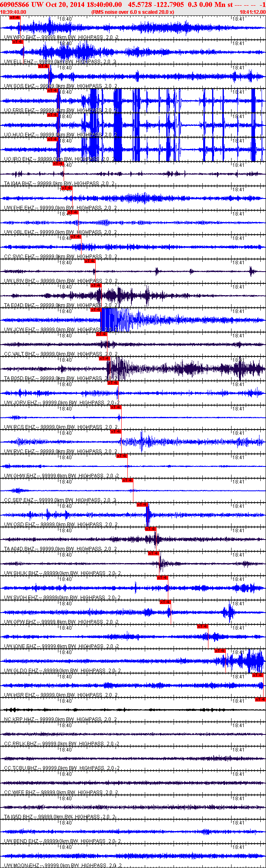Screen dimensions: 266x868
Task: Click the red pick marker on the UW RVC trace
Action: 116,432
